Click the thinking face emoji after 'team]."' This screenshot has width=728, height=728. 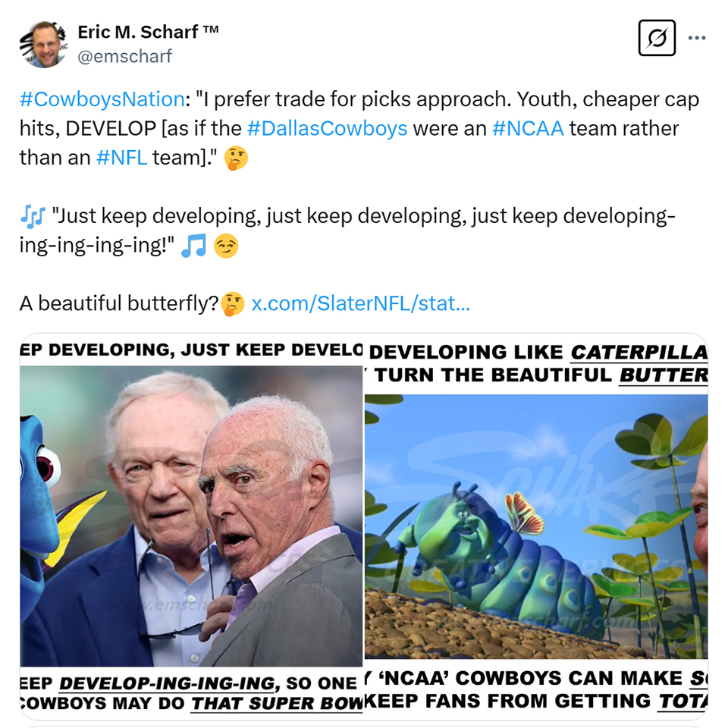(x=236, y=158)
